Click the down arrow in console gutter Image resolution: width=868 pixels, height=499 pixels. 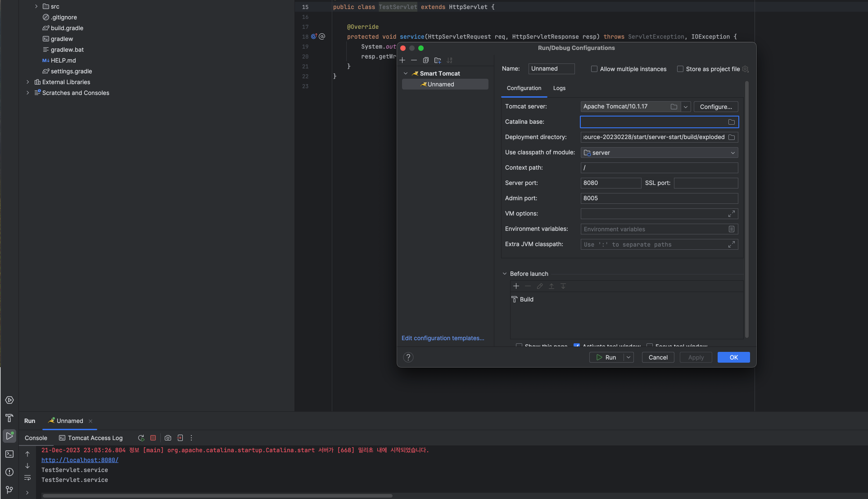tap(27, 466)
